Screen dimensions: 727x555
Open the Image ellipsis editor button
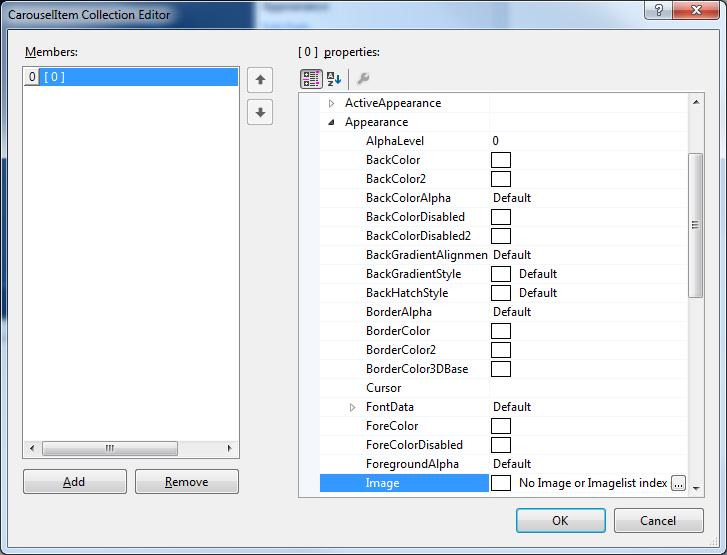pos(678,483)
